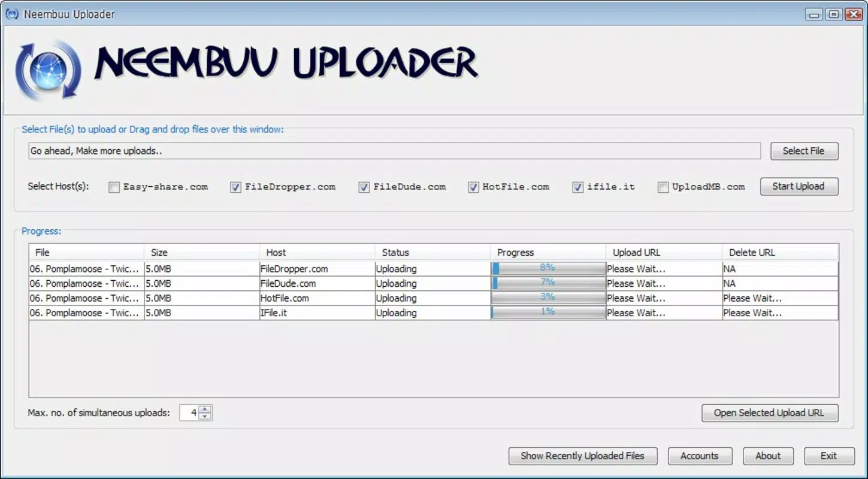Click Please Wait delete URL in IFile.it row
Viewport: 868px width, 479px height.
pos(780,313)
